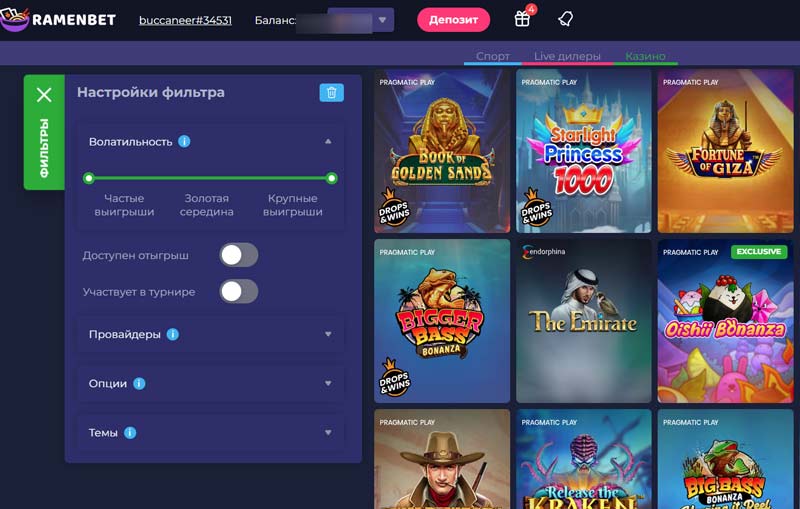Collapse the Волатильность section
The width and height of the screenshot is (800, 509).
328,142
